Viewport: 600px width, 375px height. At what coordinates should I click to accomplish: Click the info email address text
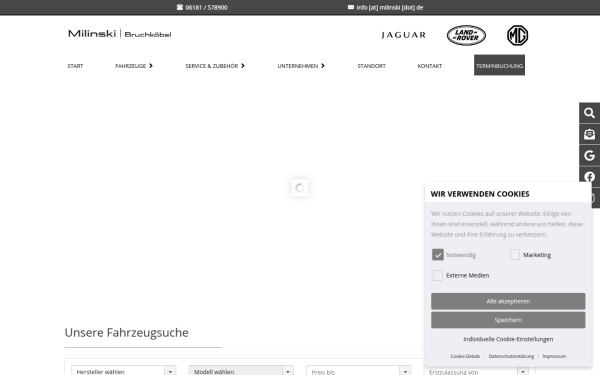point(390,7)
